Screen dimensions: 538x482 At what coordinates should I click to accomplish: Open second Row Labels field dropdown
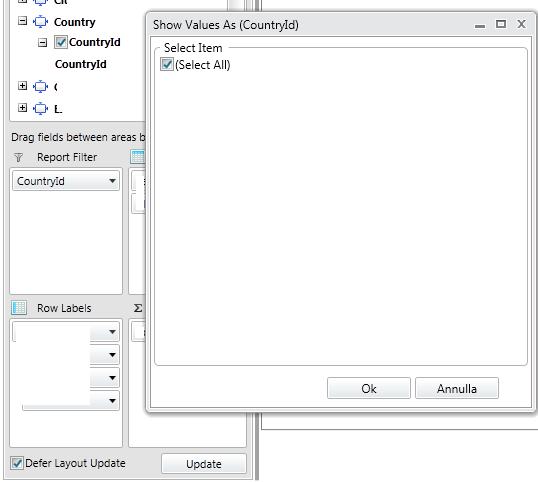pos(112,355)
